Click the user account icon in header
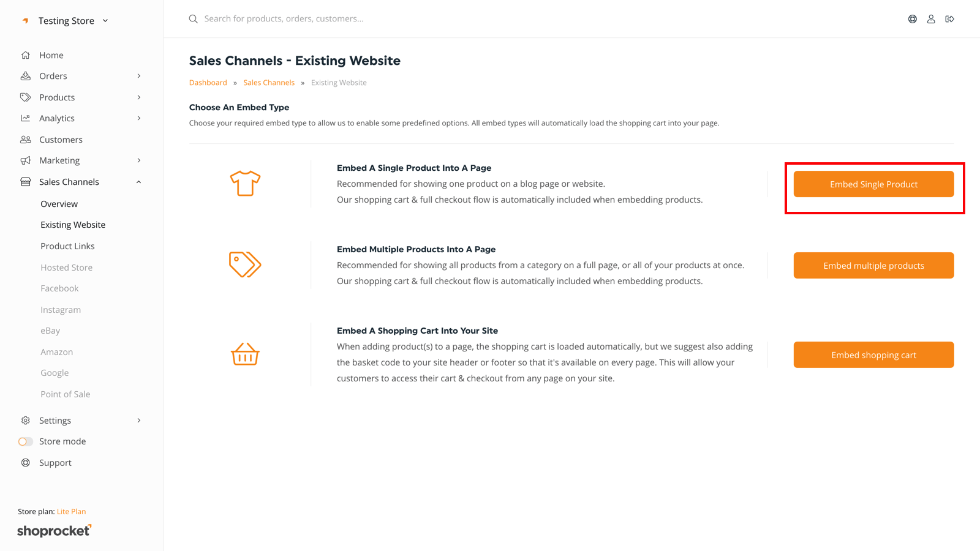This screenshot has height=551, width=980. [x=931, y=19]
